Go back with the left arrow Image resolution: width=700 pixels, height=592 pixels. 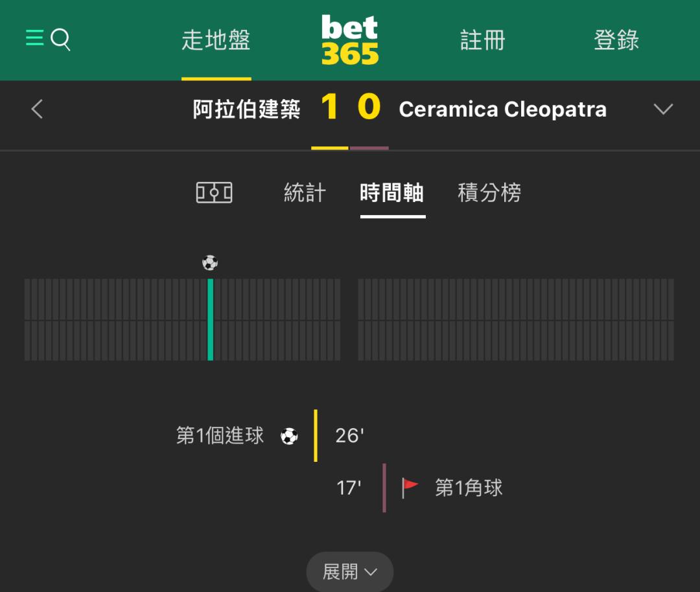click(x=37, y=109)
